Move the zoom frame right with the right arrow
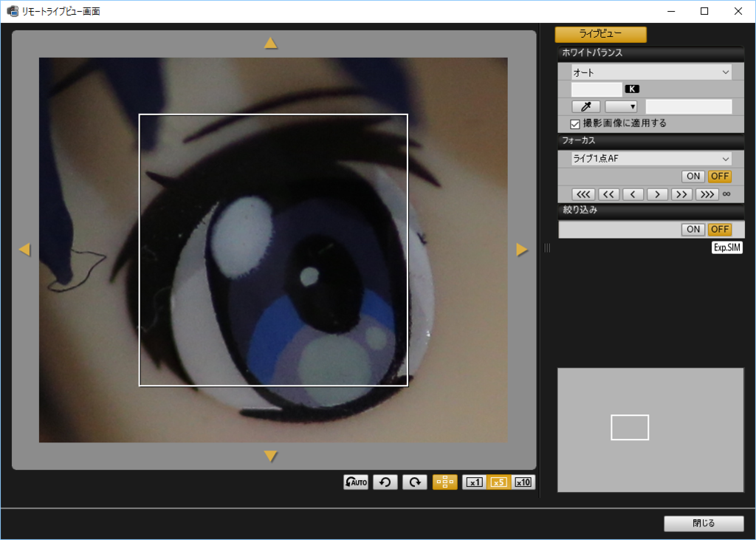This screenshot has width=756, height=540. (x=522, y=250)
